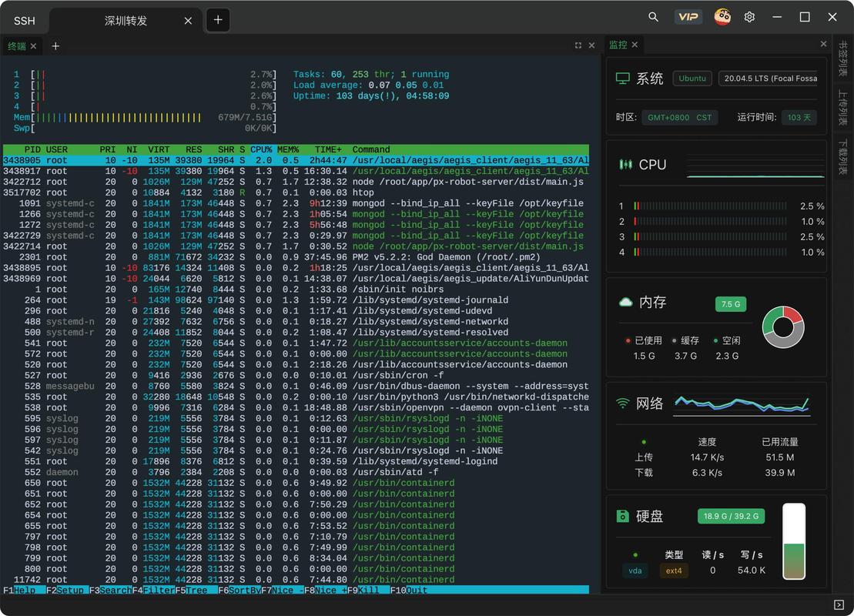Open the settings gear icon
The height and width of the screenshot is (616, 854).
tap(749, 17)
